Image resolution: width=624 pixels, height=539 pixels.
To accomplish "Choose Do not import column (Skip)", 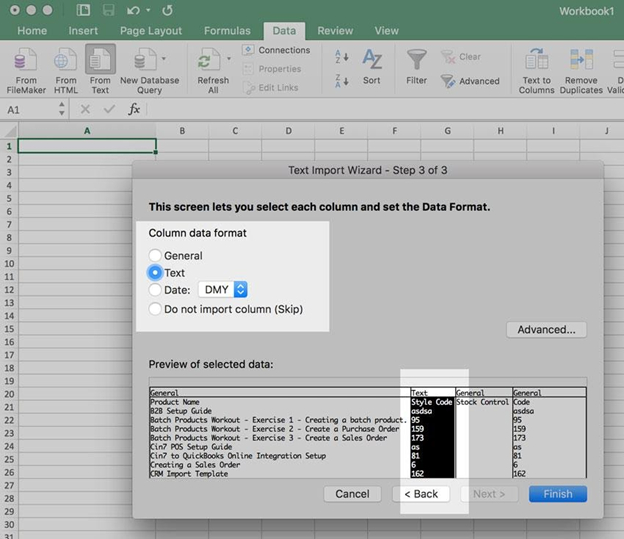I will point(155,309).
